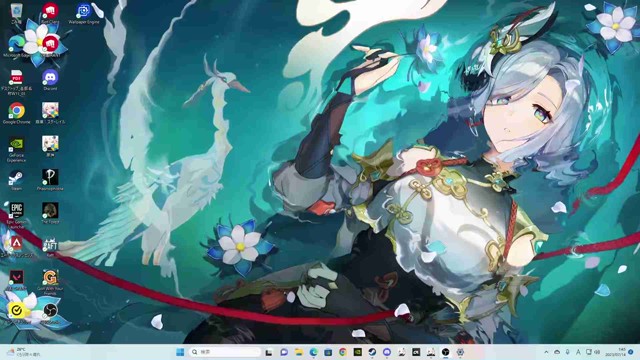Launch Golf With Your Friends

[50, 282]
